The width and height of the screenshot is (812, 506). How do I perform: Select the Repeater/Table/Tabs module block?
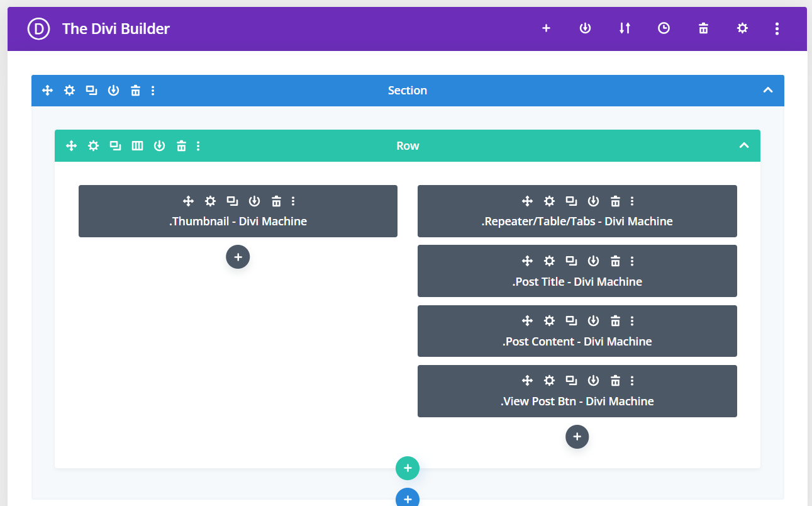(577, 222)
